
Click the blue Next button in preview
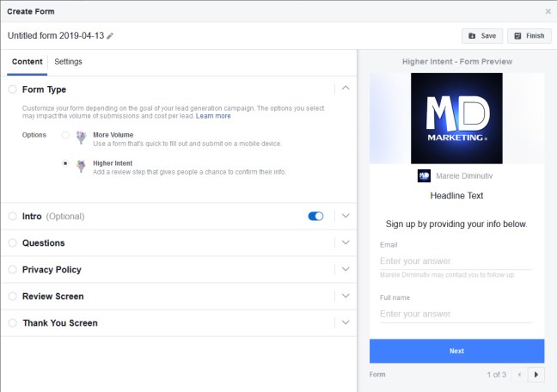tap(456, 351)
